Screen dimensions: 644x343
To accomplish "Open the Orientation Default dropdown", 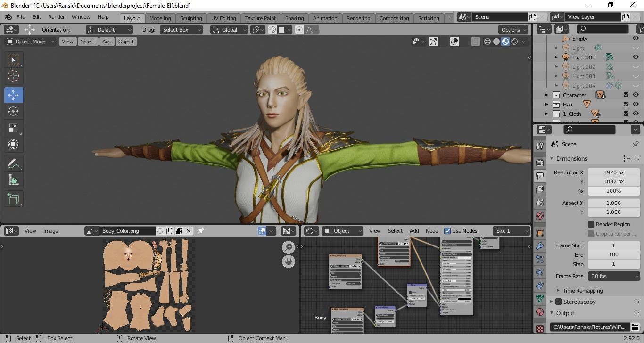I will tap(109, 30).
